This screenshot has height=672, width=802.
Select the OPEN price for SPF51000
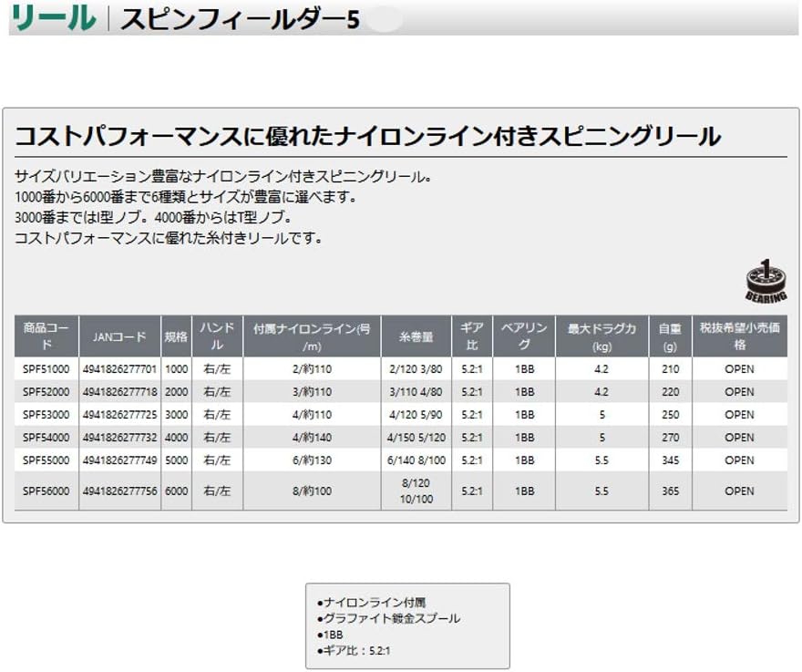(739, 368)
